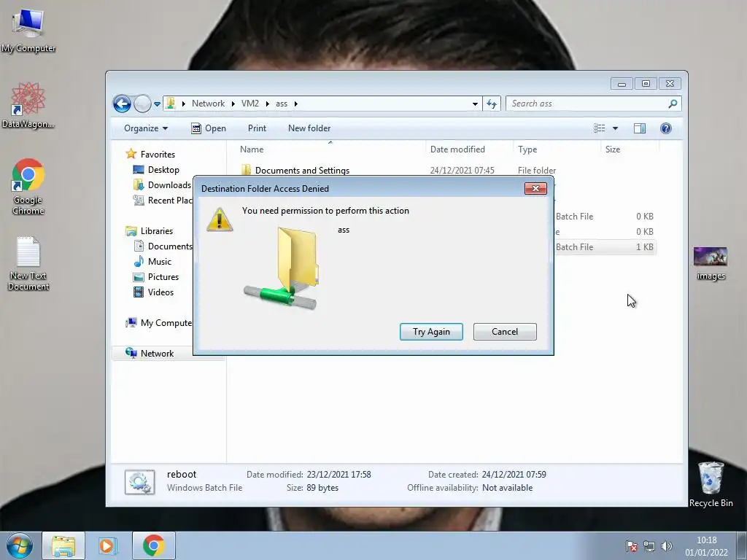Click the search magnifier icon
Screen dimensions: 747x560
pos(673,104)
